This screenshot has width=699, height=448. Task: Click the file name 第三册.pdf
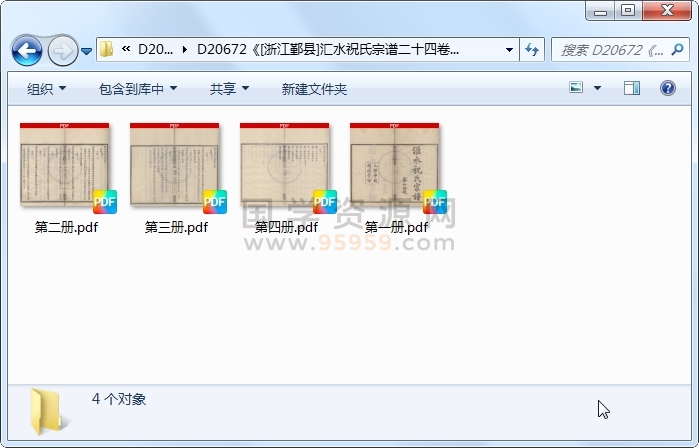(176, 227)
